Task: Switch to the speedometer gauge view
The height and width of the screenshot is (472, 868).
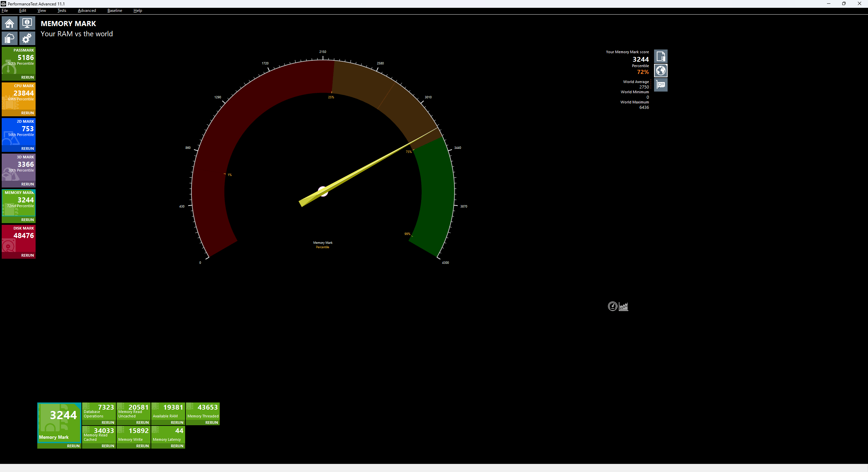Action: click(x=612, y=307)
